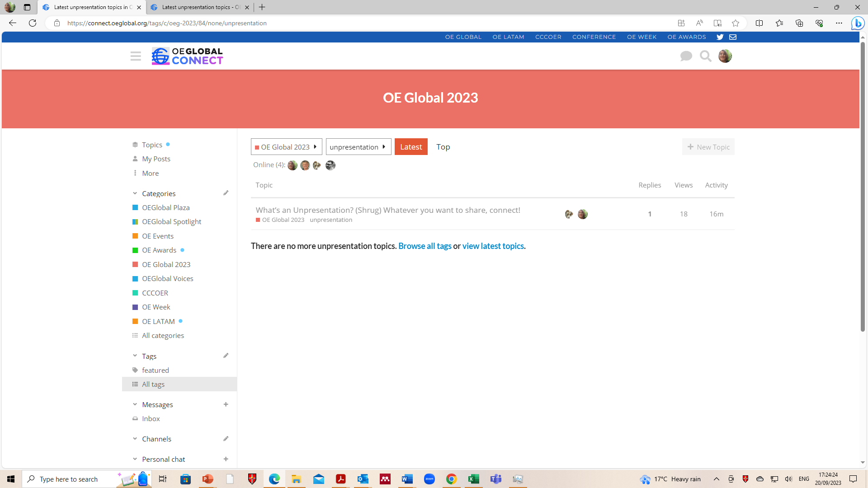The width and height of the screenshot is (868, 488).
Task: Add new message with the plus icon
Action: (x=226, y=404)
